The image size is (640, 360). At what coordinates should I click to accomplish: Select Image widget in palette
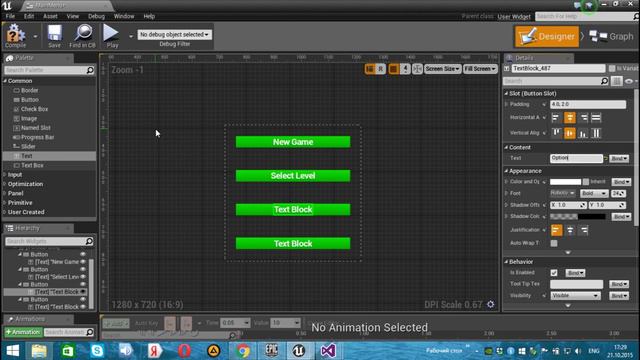coord(29,118)
